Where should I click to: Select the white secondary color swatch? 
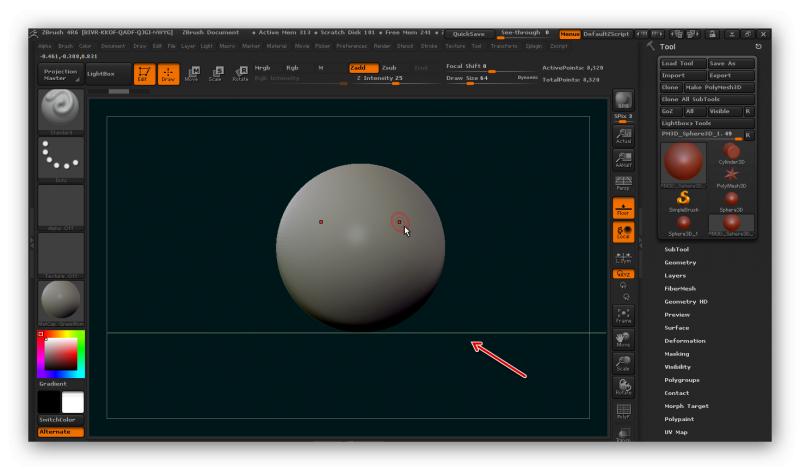tap(72, 403)
